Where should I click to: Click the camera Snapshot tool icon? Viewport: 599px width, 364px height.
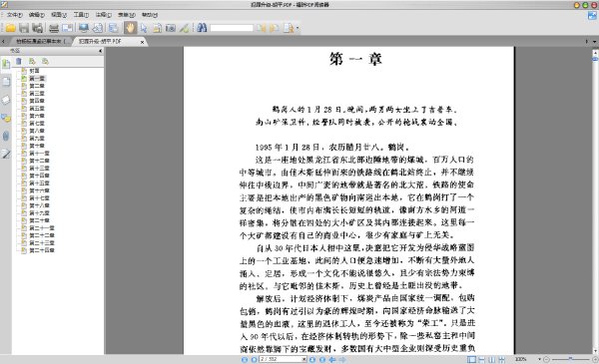click(171, 28)
